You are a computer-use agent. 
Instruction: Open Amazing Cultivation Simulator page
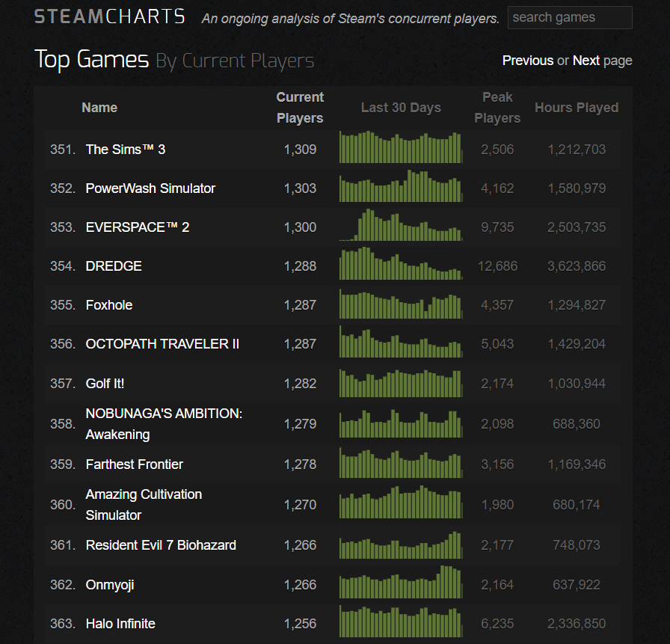pyautogui.click(x=144, y=504)
